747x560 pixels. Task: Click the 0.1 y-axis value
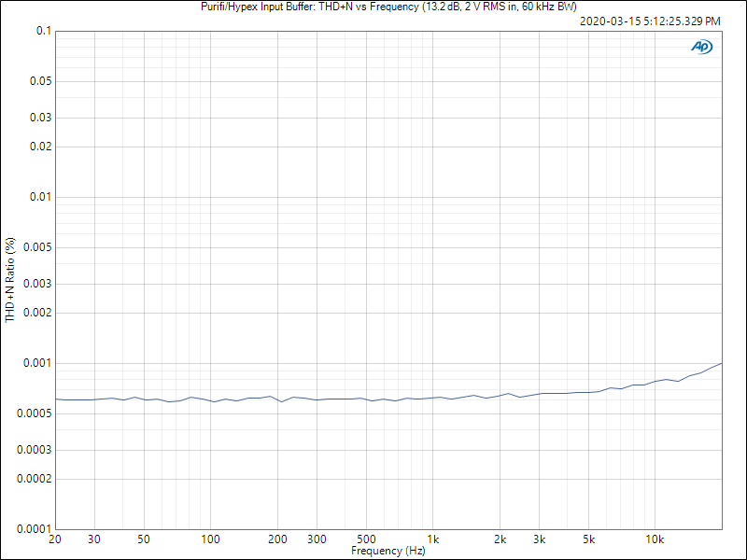pos(44,31)
